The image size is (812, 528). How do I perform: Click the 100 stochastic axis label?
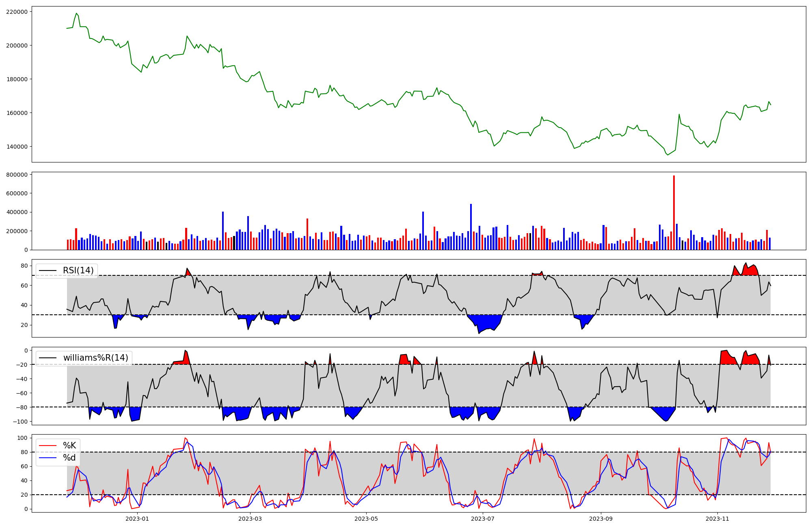pos(23,438)
